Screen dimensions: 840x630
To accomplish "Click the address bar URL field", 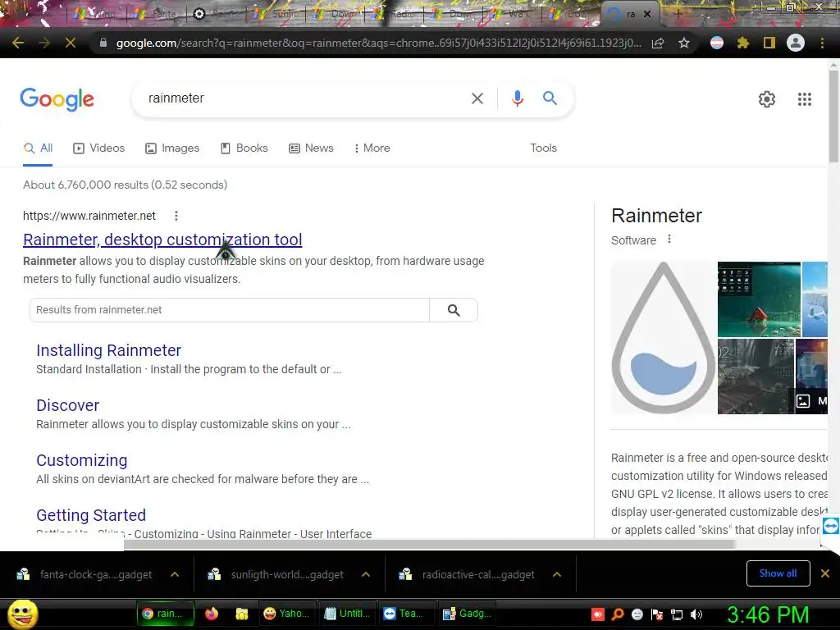I will pos(378,43).
